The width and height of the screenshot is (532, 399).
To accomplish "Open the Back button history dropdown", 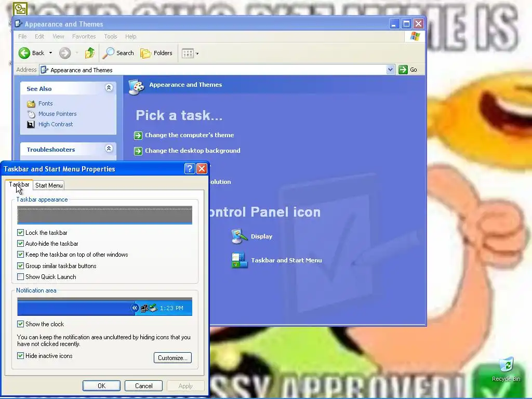I will click(50, 53).
